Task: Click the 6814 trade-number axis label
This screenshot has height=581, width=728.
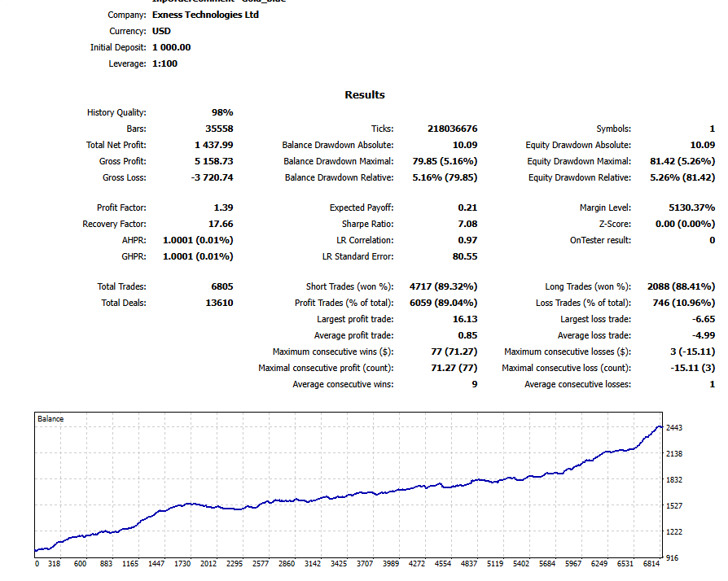Action: pyautogui.click(x=651, y=563)
